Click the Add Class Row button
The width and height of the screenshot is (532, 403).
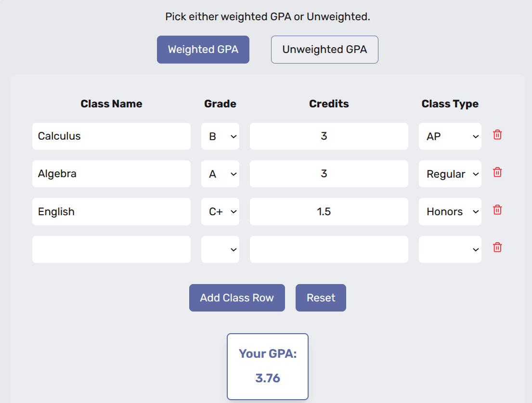(237, 298)
